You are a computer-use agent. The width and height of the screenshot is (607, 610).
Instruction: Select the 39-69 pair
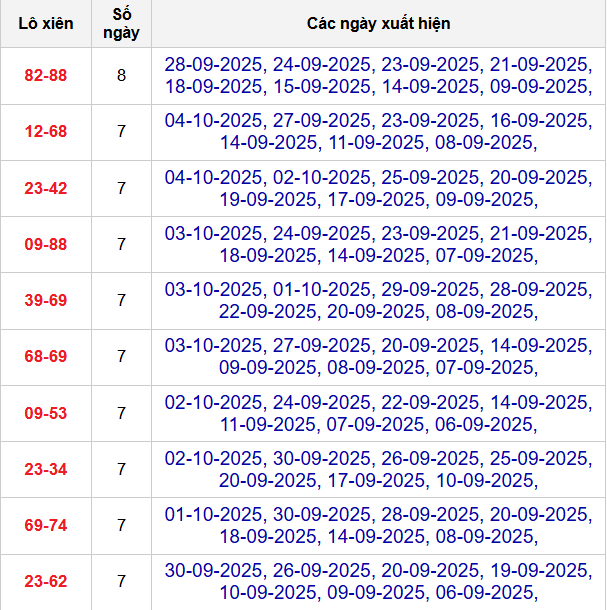[44, 300]
